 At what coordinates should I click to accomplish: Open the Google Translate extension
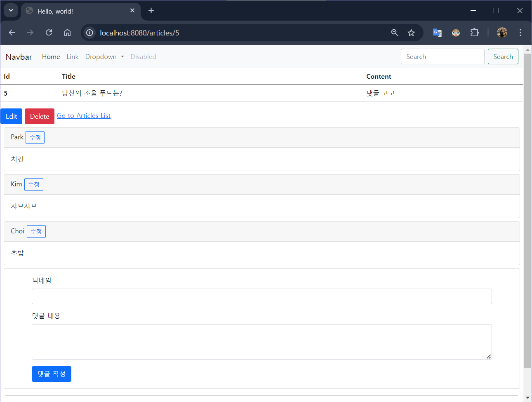437,33
